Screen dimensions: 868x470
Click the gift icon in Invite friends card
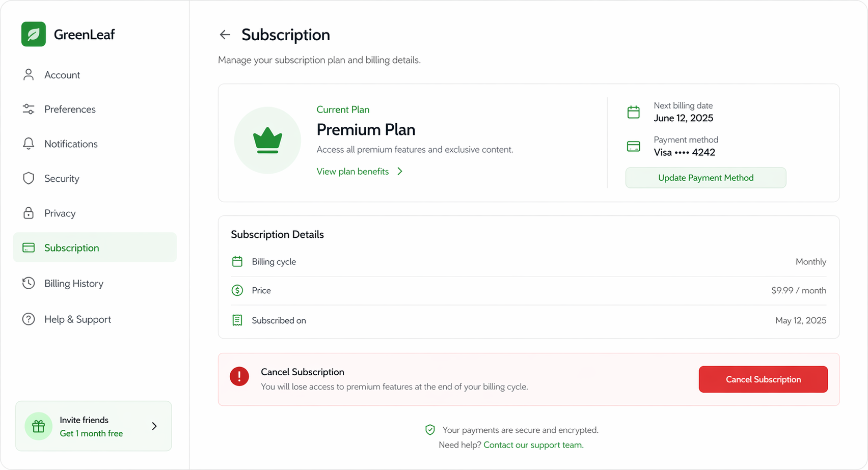[38, 426]
